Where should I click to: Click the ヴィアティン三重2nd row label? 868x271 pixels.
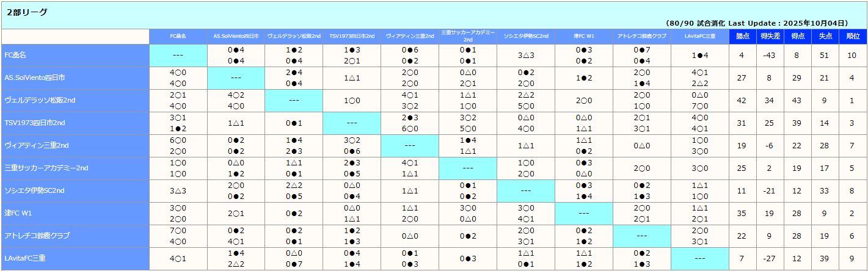37,145
